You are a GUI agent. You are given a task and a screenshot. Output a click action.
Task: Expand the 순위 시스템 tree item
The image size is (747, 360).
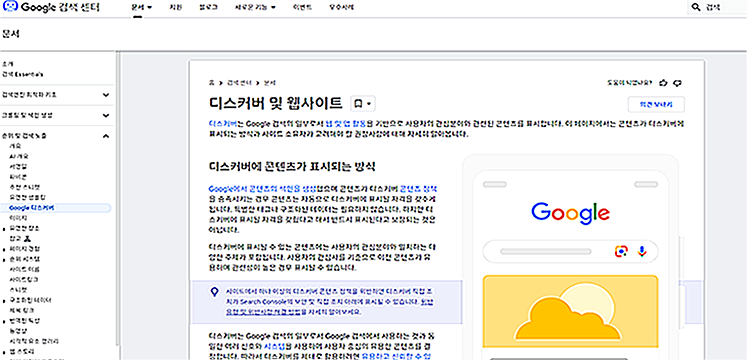tap(4, 260)
